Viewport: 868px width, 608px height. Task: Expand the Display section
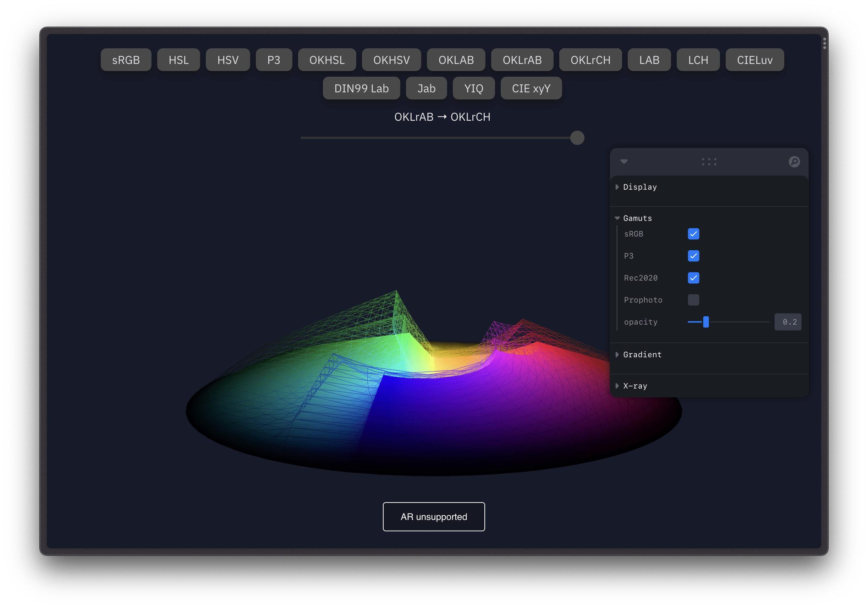[x=640, y=187]
